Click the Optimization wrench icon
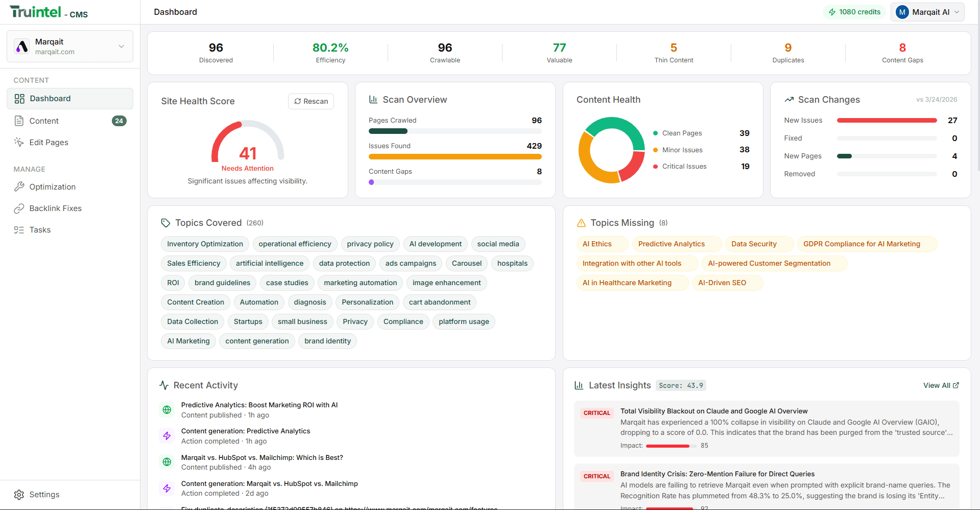 (19, 187)
